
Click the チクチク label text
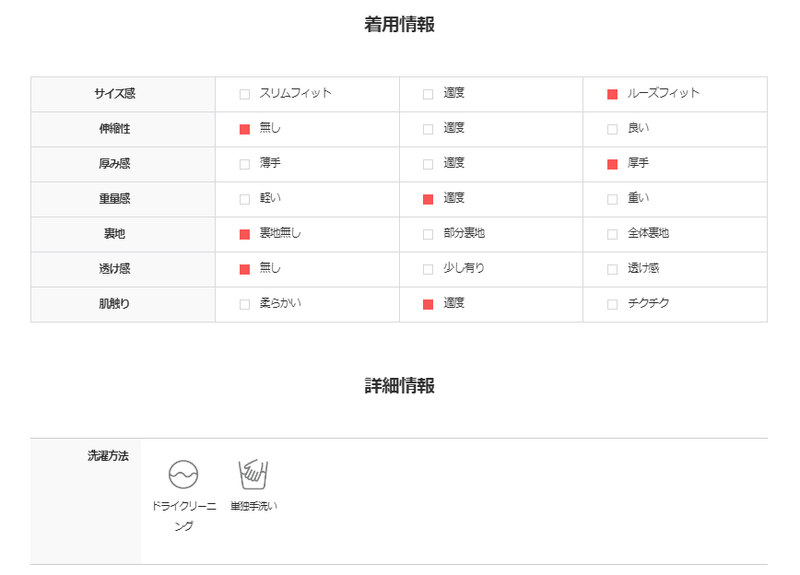pos(648,304)
